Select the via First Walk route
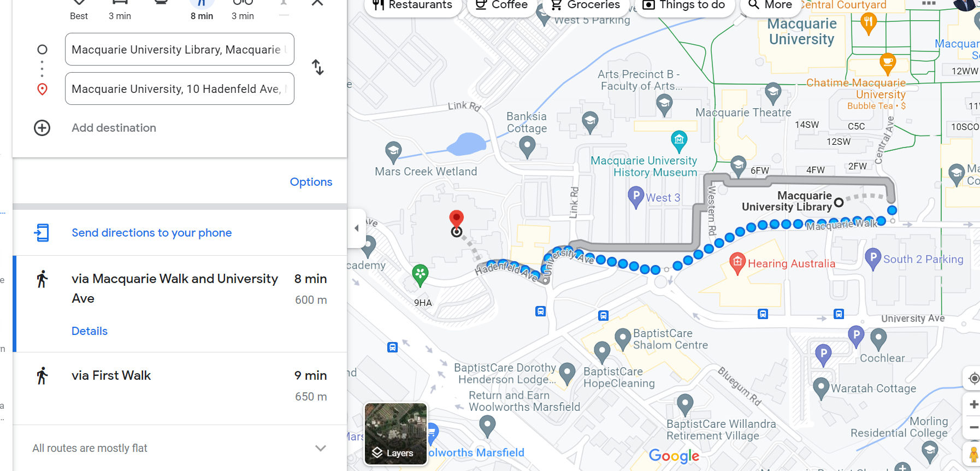The width and height of the screenshot is (980, 471). tap(180, 388)
